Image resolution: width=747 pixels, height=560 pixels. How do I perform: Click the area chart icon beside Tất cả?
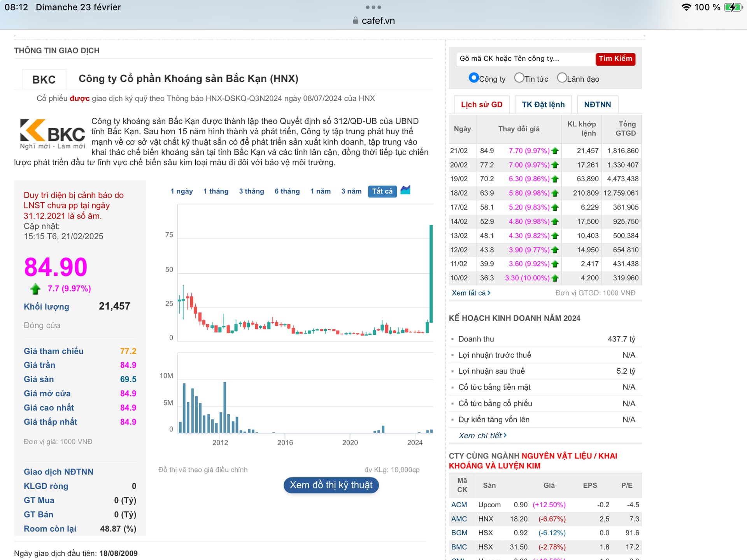405,190
